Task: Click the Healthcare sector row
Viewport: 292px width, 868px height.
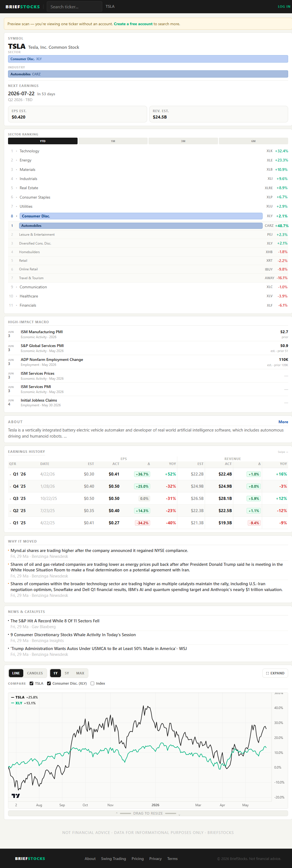Action: (148, 296)
